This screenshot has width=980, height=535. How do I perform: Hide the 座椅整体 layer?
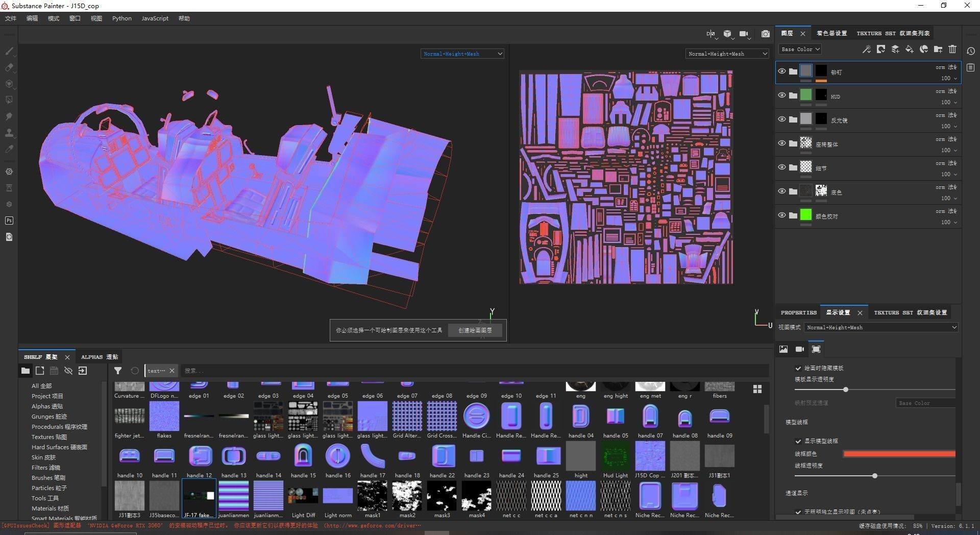[x=782, y=143]
